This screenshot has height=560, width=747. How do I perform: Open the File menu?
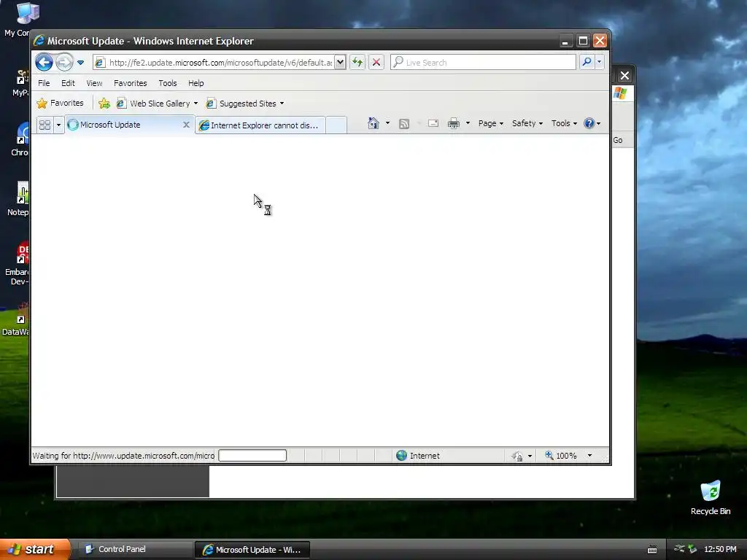(44, 83)
